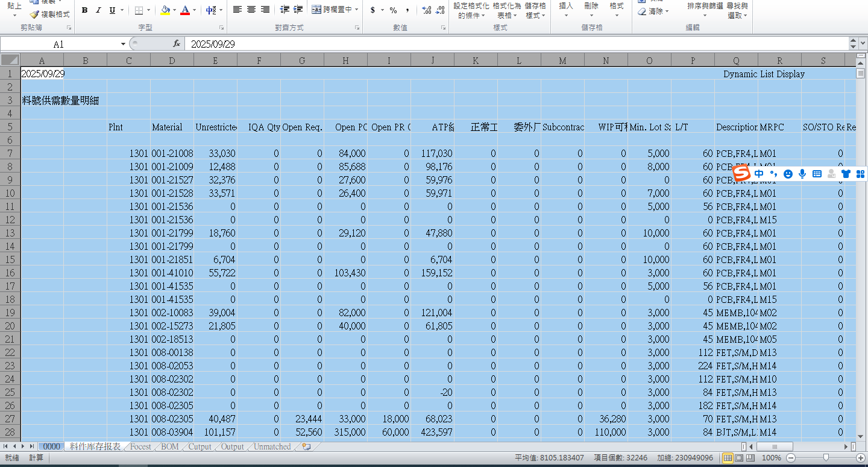The height and width of the screenshot is (467, 868).
Task: Switch to the BOM sheet tab
Action: [170, 447]
